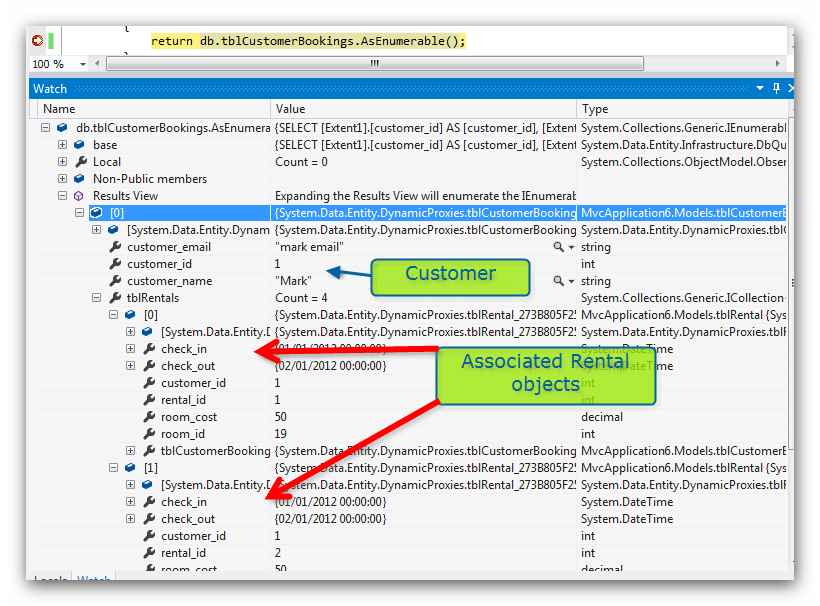This screenshot has width=820, height=606.
Task: Select the rental_id row with value 1
Action: [x=413, y=399]
